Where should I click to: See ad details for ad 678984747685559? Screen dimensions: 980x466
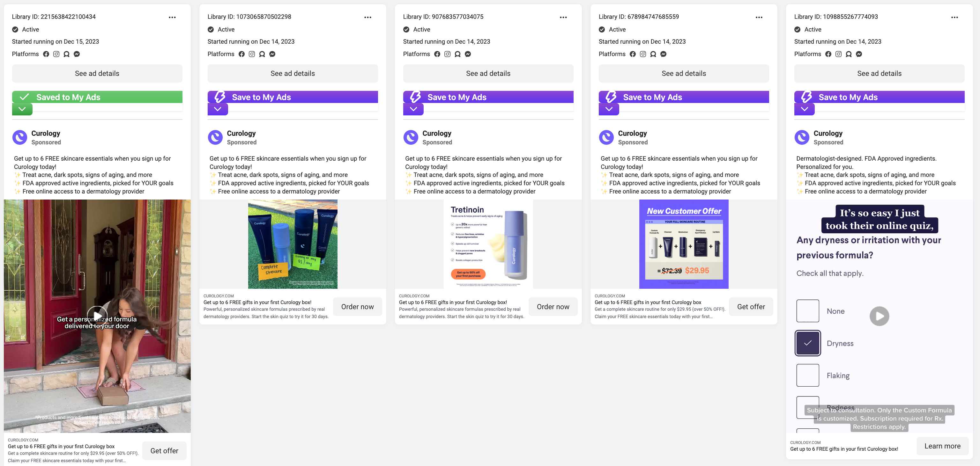pos(684,73)
